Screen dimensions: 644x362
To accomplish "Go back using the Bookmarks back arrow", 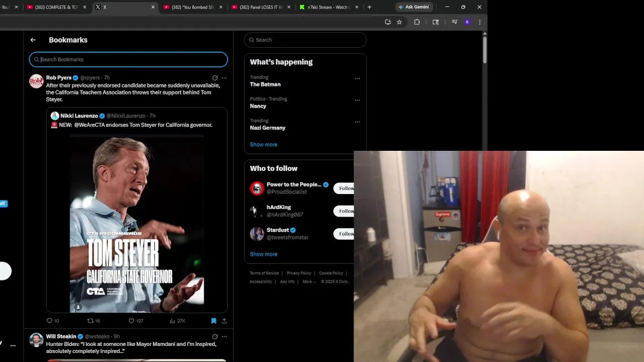I will tap(33, 40).
